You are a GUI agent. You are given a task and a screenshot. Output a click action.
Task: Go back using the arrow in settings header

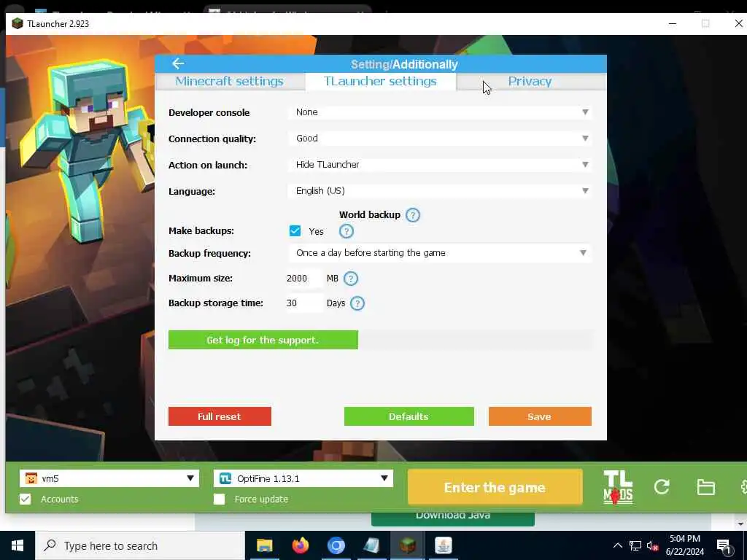tap(178, 64)
